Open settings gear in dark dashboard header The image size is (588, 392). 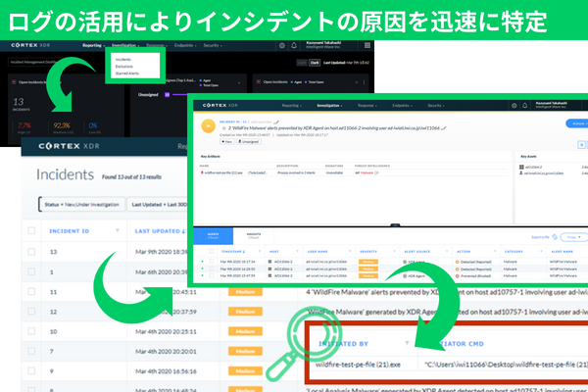click(282, 45)
